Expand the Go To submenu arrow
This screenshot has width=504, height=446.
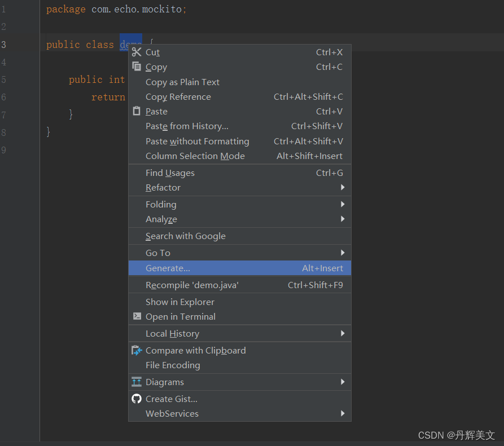[343, 253]
